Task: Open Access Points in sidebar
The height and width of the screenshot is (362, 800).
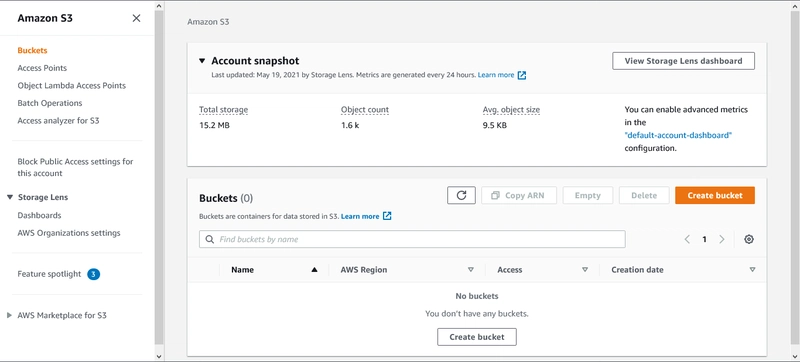Action: click(x=42, y=68)
